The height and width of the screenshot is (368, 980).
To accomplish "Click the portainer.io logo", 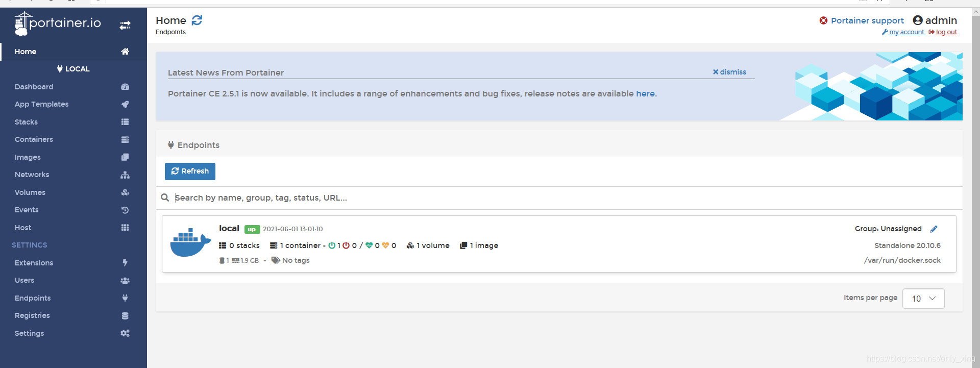I will (58, 23).
